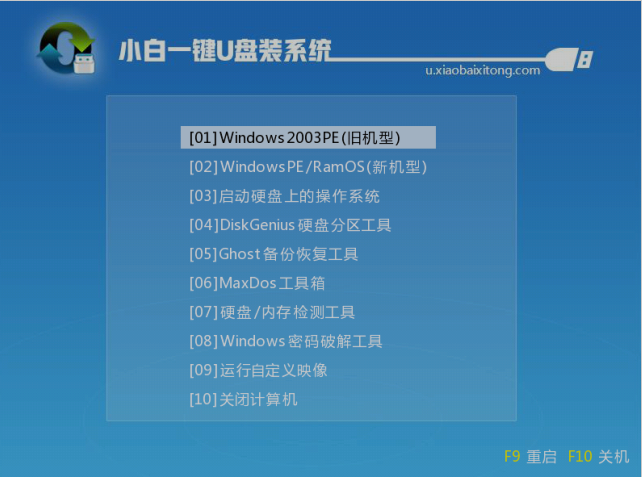Launch [05] Ghost backup restore tool
The image size is (642, 477).
tap(274, 254)
